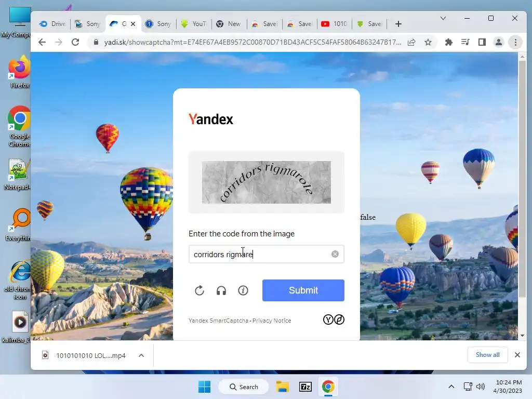Open Chrome Extensions puzzle icon
This screenshot has height=399, width=532.
coord(448,42)
